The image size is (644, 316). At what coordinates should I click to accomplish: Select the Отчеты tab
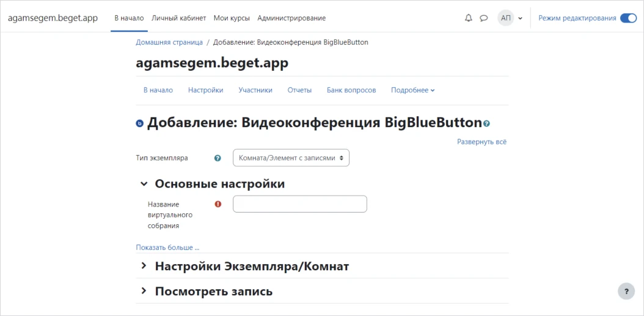point(299,90)
